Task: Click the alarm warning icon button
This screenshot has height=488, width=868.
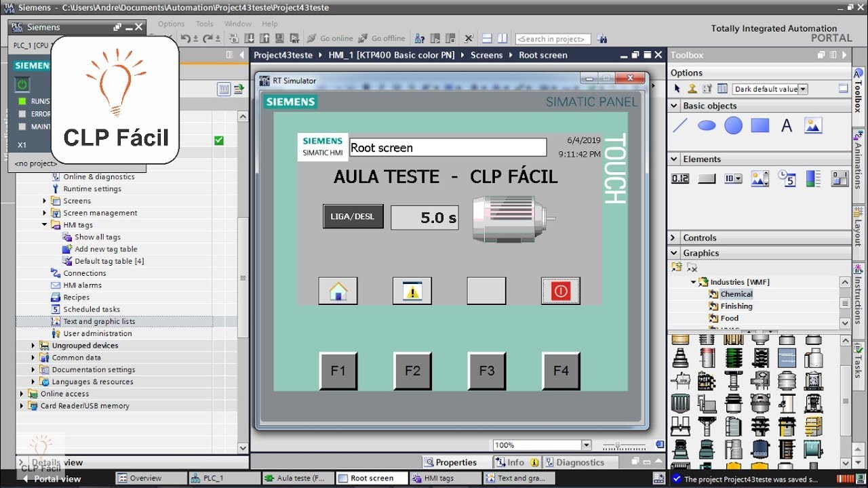Action: click(x=412, y=291)
